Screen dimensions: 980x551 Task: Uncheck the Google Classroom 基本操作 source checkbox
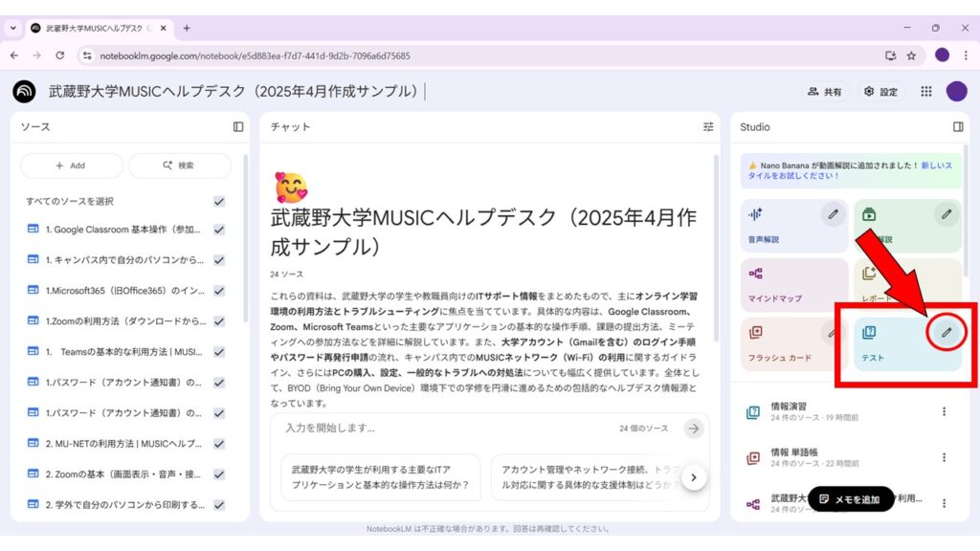click(x=219, y=230)
